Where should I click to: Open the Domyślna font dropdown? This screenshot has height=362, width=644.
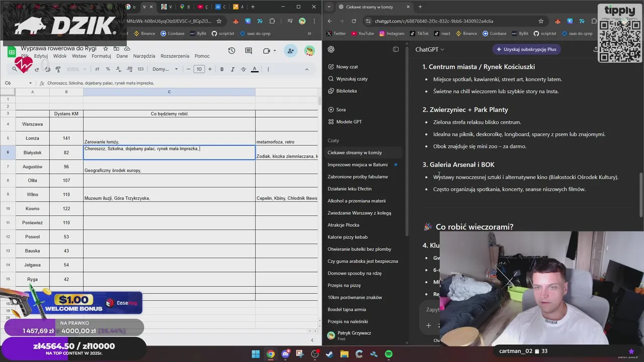tap(165, 69)
